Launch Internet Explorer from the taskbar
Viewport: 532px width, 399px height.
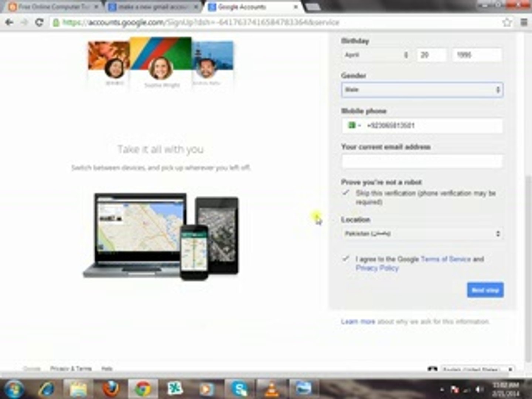click(x=47, y=389)
